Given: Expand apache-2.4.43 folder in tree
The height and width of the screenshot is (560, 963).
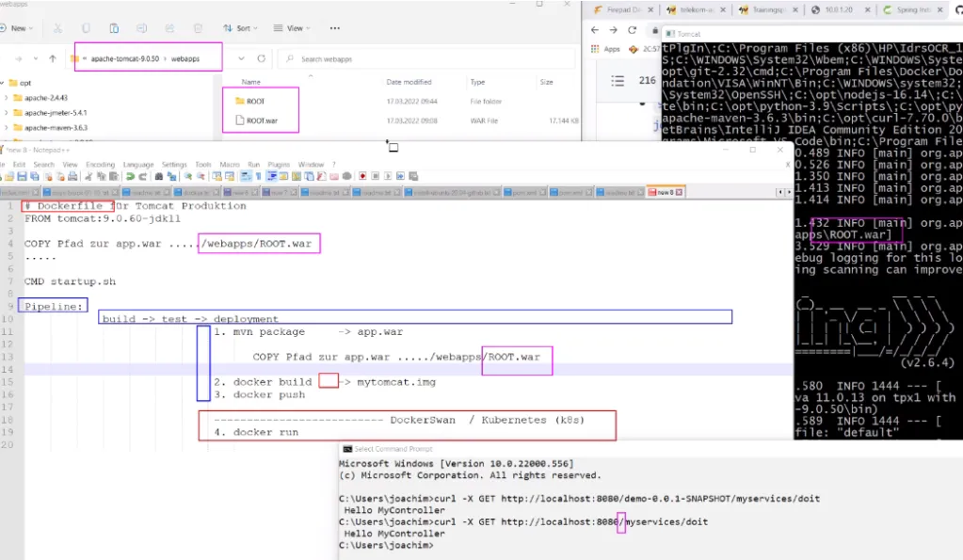Looking at the screenshot, I should [x=7, y=98].
